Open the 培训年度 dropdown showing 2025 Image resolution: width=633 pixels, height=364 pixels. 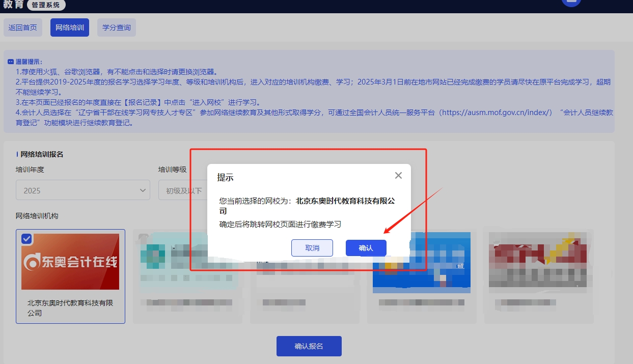pos(82,190)
